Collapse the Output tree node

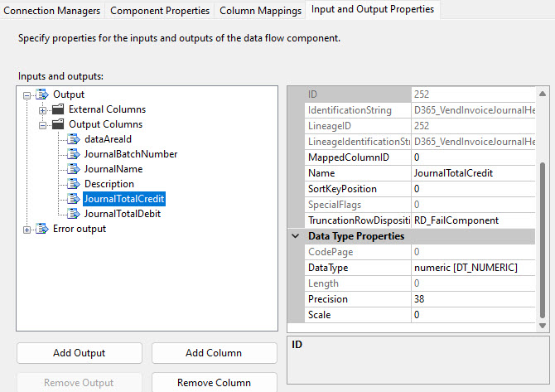click(27, 95)
